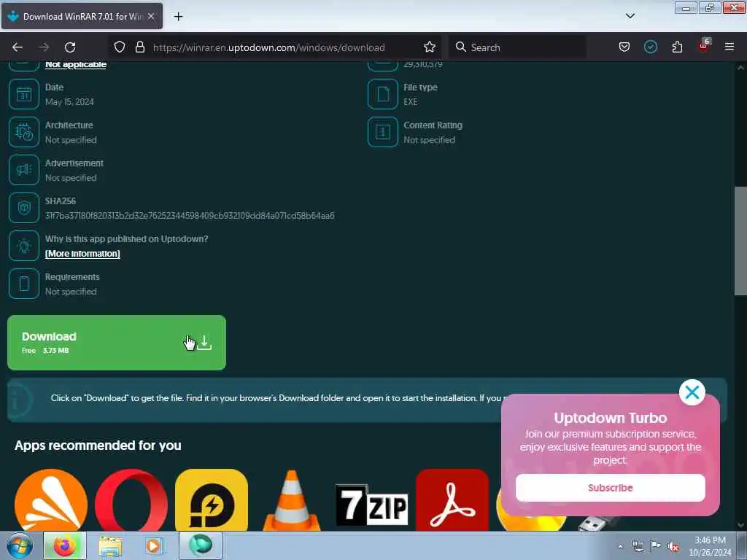This screenshot has height=560, width=747.
Task: Click the Date calendar icon
Action: click(x=24, y=94)
